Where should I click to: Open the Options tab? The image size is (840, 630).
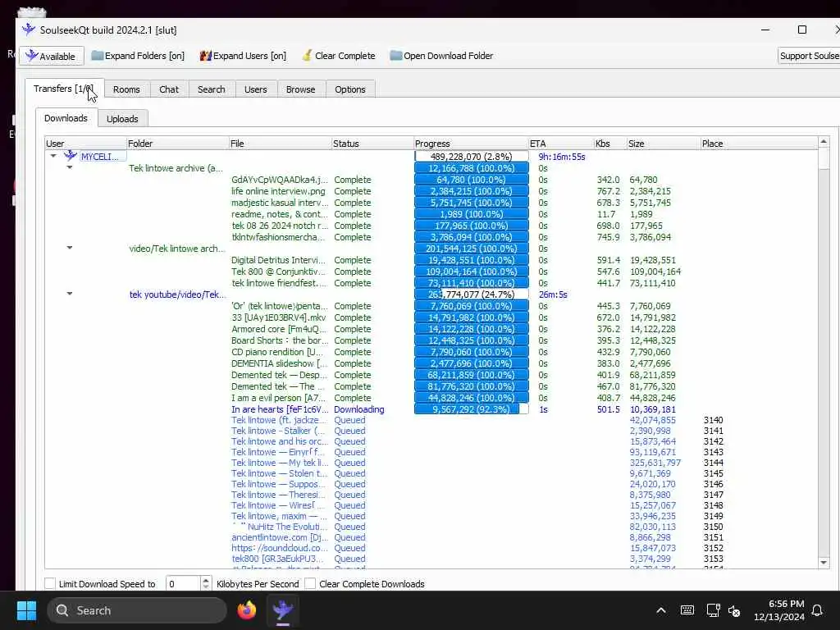click(349, 89)
